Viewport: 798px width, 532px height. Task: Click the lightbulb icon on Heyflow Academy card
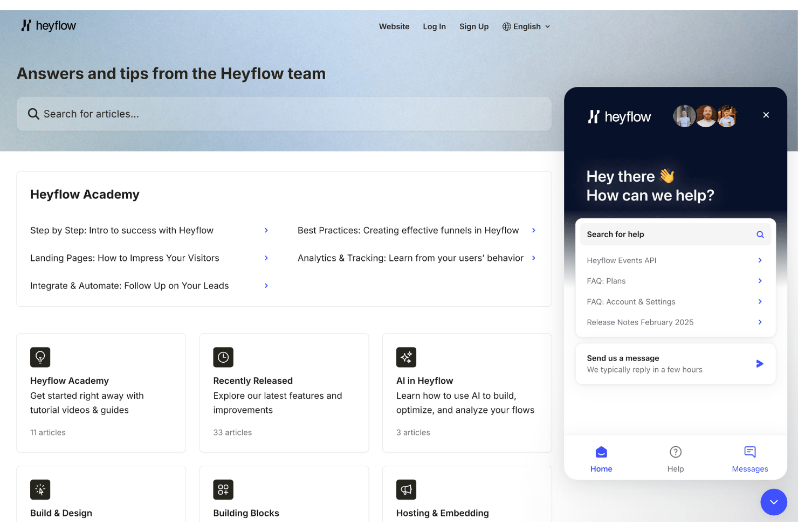pos(40,357)
